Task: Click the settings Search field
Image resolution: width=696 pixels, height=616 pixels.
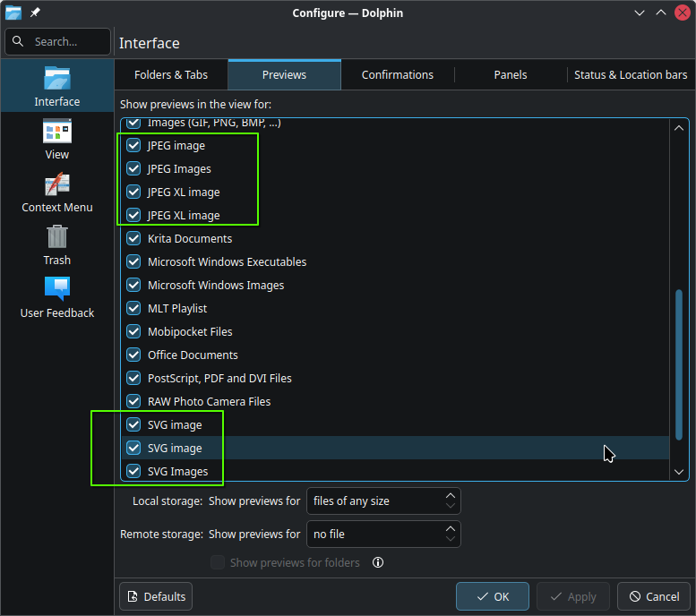Action: point(57,41)
